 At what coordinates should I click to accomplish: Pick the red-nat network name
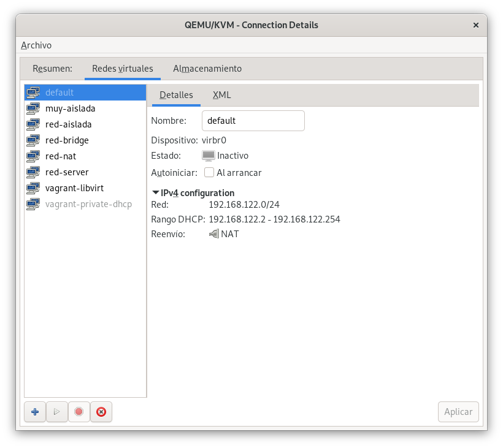[x=61, y=156]
